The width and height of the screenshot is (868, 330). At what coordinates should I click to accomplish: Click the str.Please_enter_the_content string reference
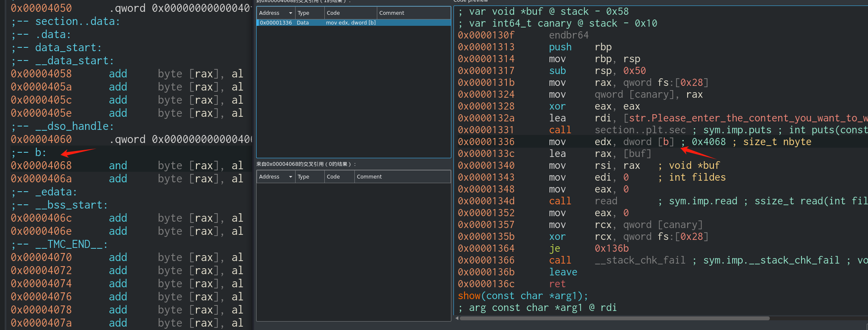pos(748,118)
